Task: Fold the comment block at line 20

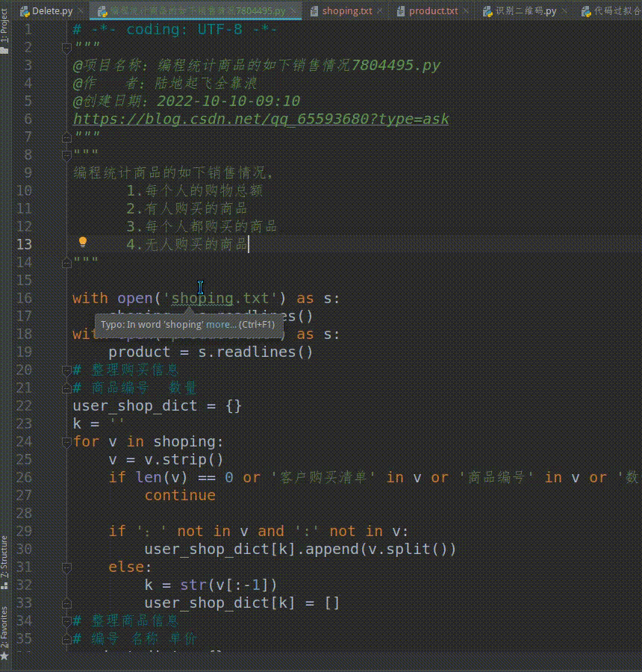Action: [66, 370]
